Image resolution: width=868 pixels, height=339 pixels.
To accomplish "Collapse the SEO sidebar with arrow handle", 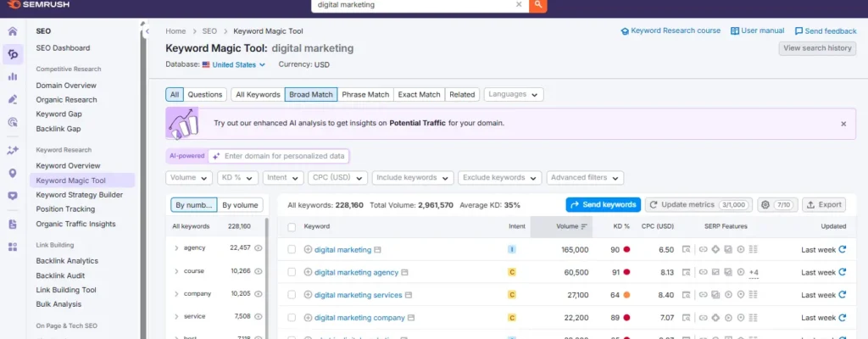I will click(147, 31).
